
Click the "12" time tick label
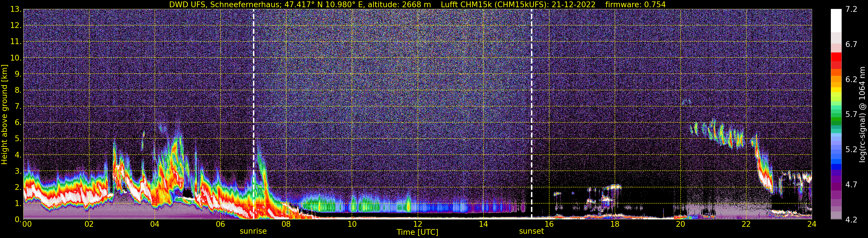(417, 224)
